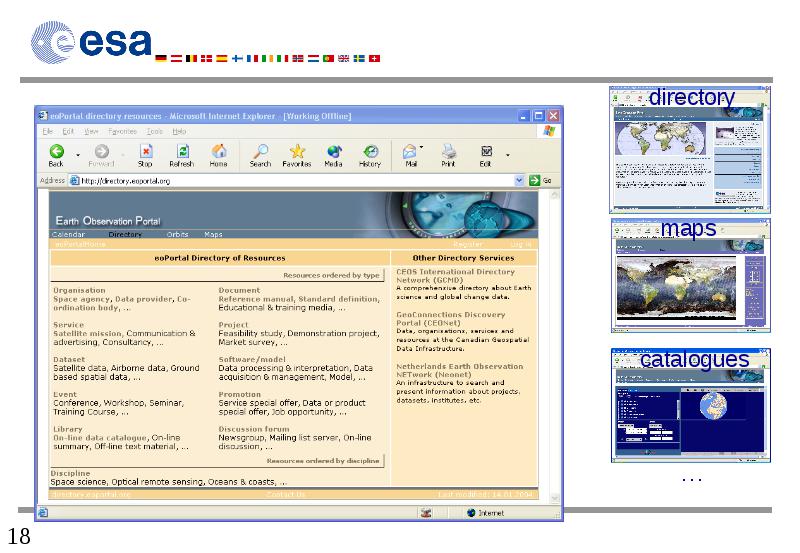Image resolution: width=800 pixels, height=553 pixels.
Task: Click the Print icon
Action: point(448,152)
